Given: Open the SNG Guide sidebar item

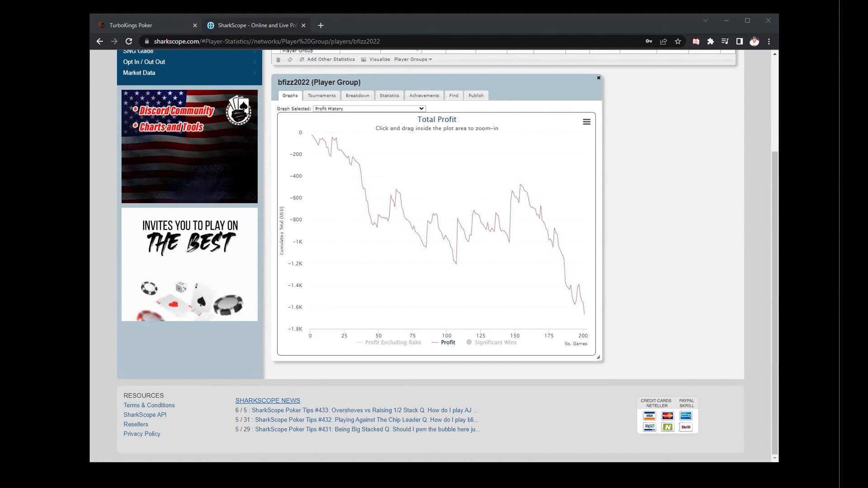Looking at the screenshot, I should click(x=138, y=51).
